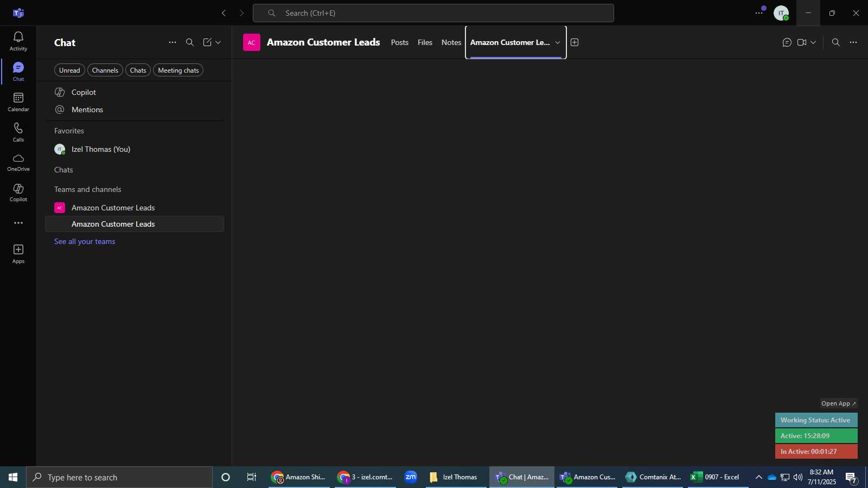Switch to the Posts tab
Screen dimensions: 868x488
400,42
